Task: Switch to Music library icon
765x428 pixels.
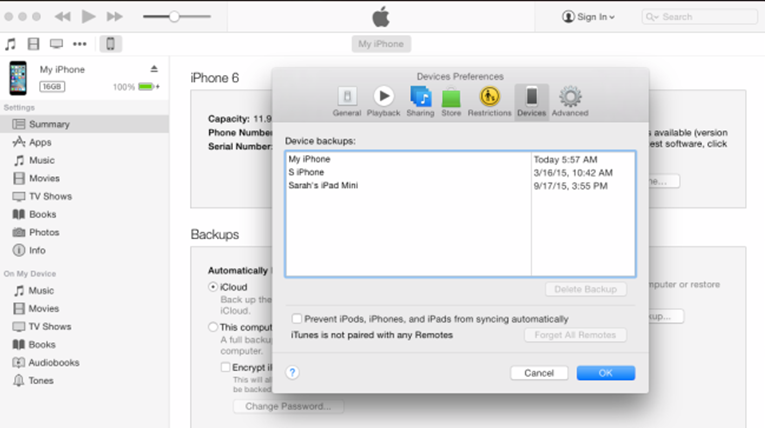Action: pyautogui.click(x=10, y=44)
